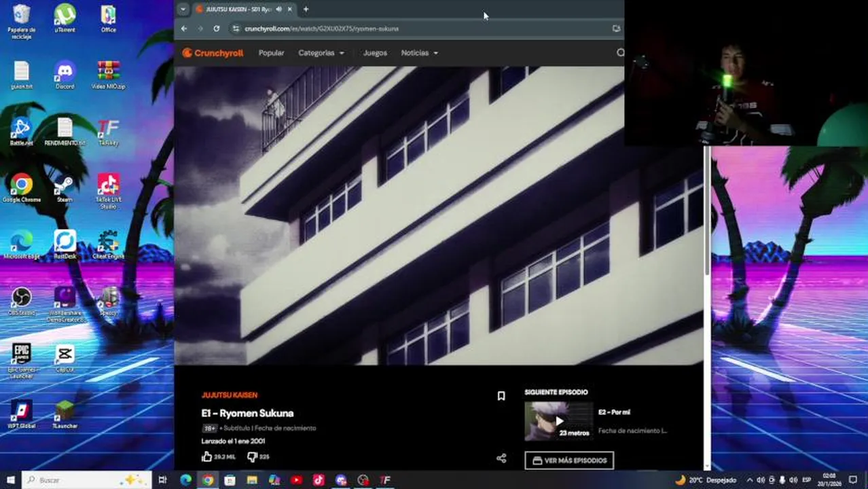The image size is (868, 489).
Task: Click the anime video player area
Action: [439, 215]
